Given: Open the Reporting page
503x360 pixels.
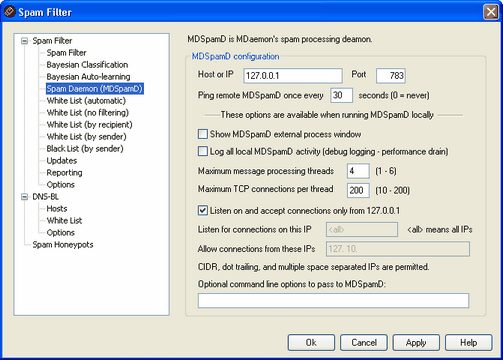Looking at the screenshot, I should [x=64, y=173].
